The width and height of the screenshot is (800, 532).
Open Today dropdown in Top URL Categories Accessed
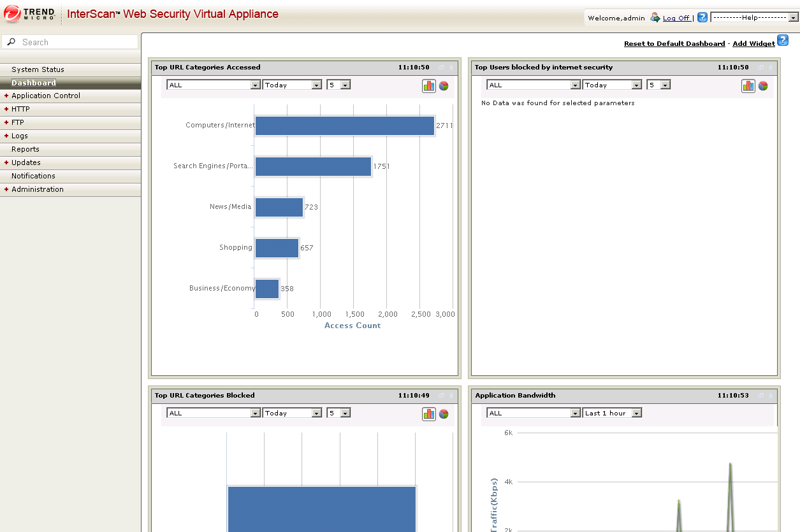[x=292, y=85]
